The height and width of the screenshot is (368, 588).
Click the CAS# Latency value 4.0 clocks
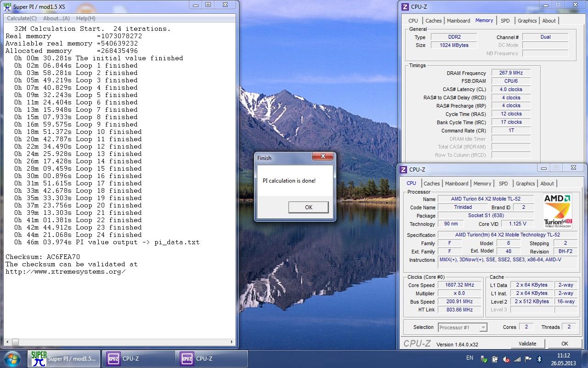click(511, 89)
